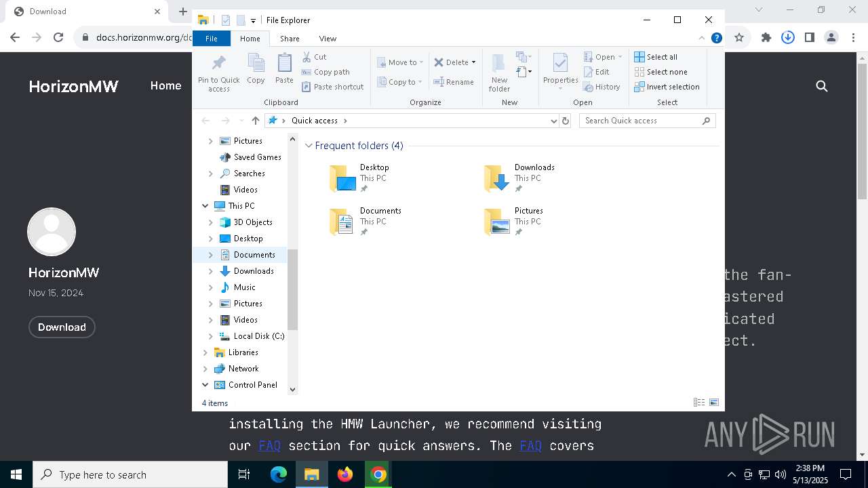Switch to details view icon in status bar
This screenshot has height=488, width=868.
coord(699,403)
